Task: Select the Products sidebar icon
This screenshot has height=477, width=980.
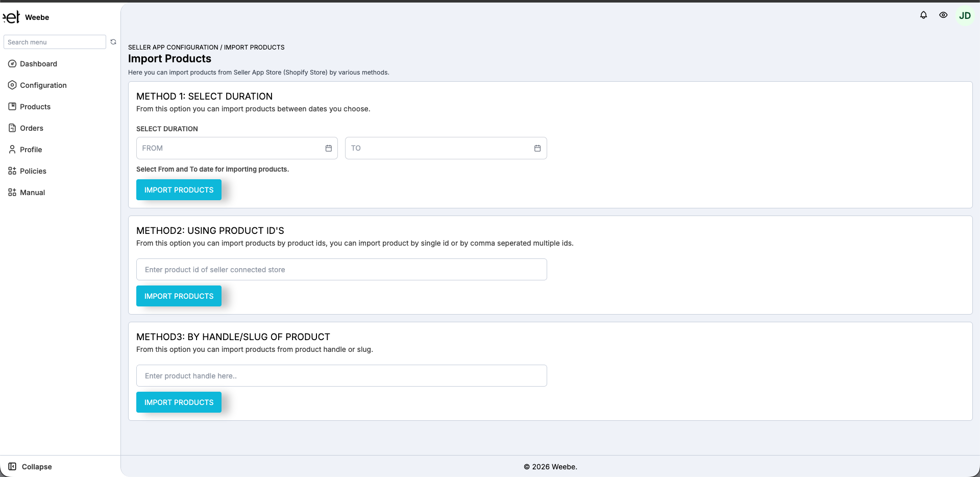Action: click(12, 106)
